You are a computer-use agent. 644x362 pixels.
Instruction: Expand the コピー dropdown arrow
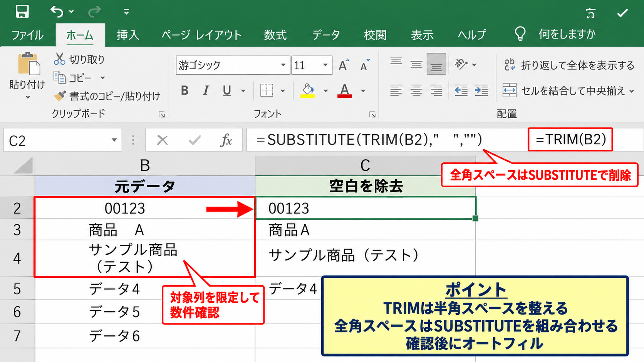pyautogui.click(x=103, y=78)
